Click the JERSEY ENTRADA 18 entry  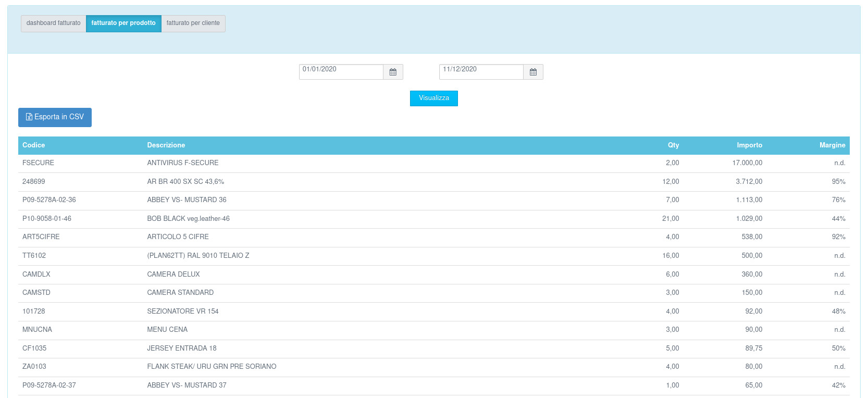[x=182, y=349]
